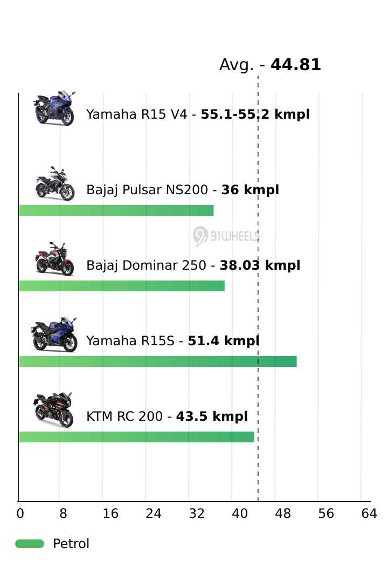The height and width of the screenshot is (588, 388).
Task: Click the Yamaha R15 V4 motorcycle image
Action: (x=54, y=108)
